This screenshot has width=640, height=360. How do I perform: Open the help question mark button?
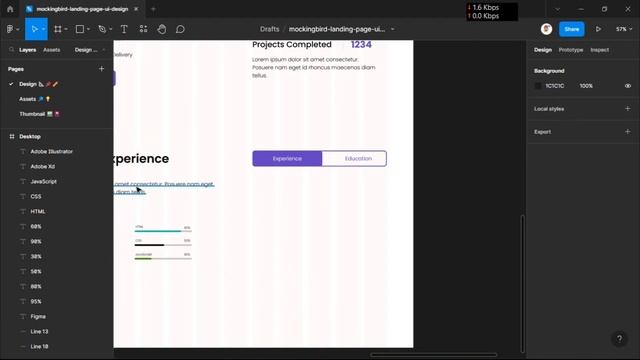pyautogui.click(x=619, y=338)
